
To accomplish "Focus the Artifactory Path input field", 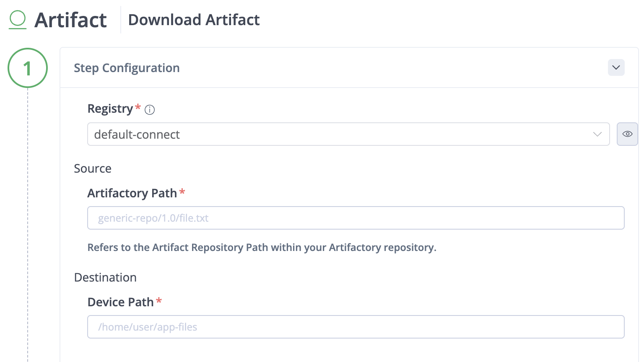I will (356, 218).
